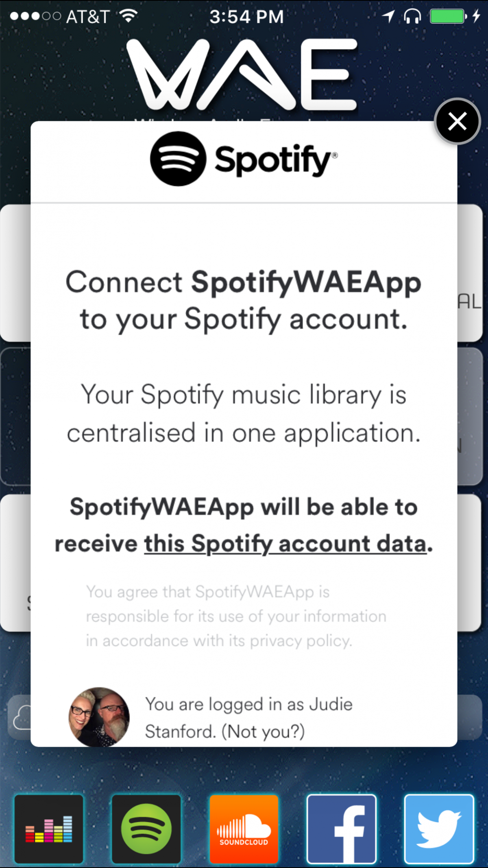488x868 pixels.
Task: Tap the Twitter bird icon
Action: pyautogui.click(x=439, y=829)
